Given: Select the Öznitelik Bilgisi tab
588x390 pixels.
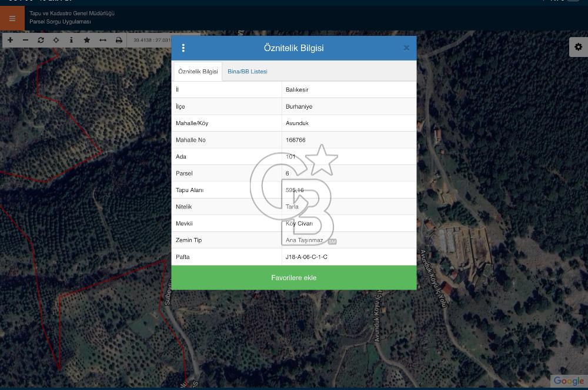Looking at the screenshot, I should coord(198,72).
